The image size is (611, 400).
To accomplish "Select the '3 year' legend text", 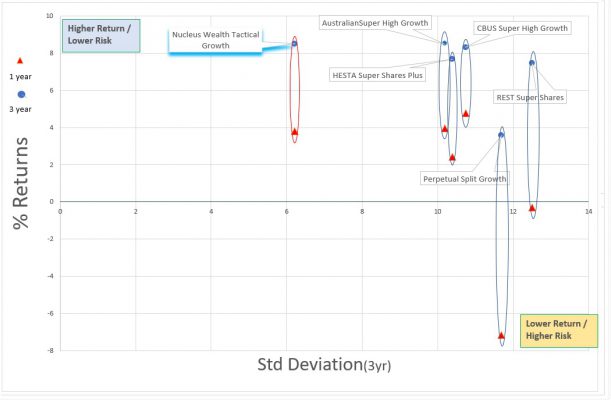I will pyautogui.click(x=20, y=109).
